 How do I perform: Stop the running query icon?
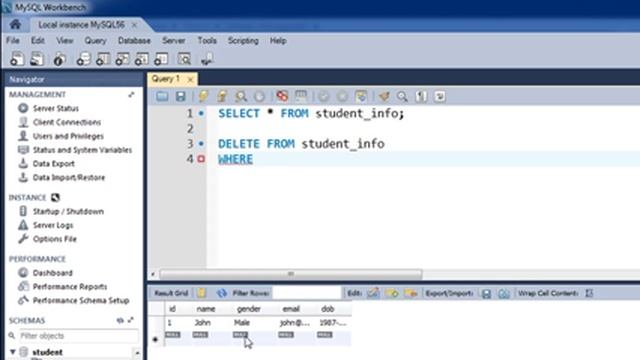260,96
